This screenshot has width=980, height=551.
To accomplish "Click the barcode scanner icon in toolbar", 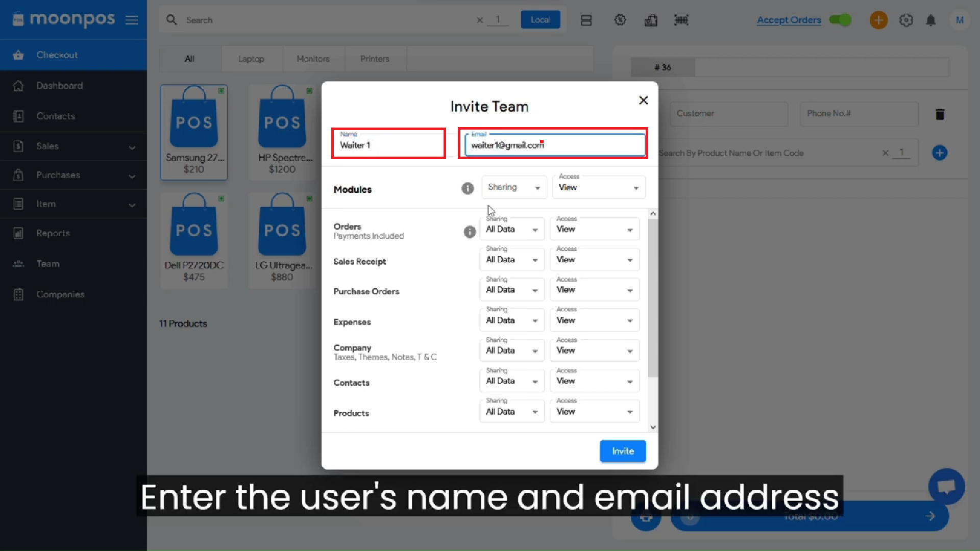I will coord(681,20).
